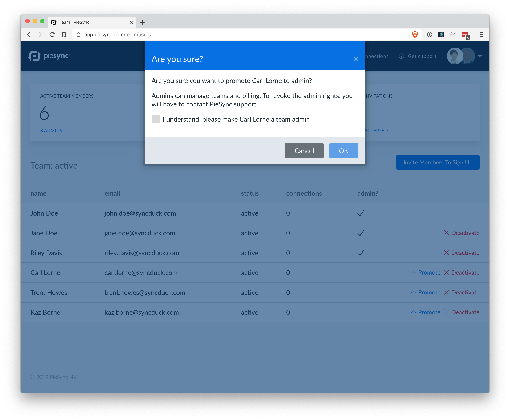
Task: Click the connections column header
Action: [x=304, y=193]
